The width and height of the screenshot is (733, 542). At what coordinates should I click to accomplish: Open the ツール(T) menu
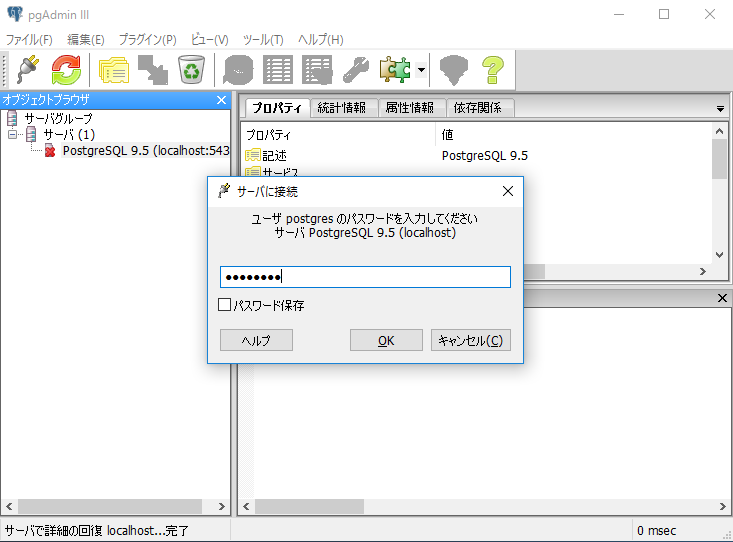(263, 40)
